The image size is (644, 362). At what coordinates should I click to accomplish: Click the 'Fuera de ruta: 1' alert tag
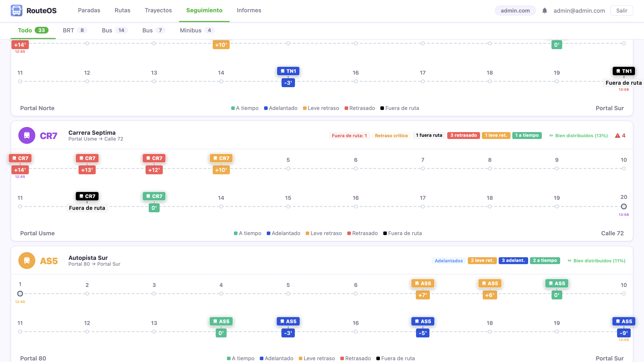tap(349, 135)
